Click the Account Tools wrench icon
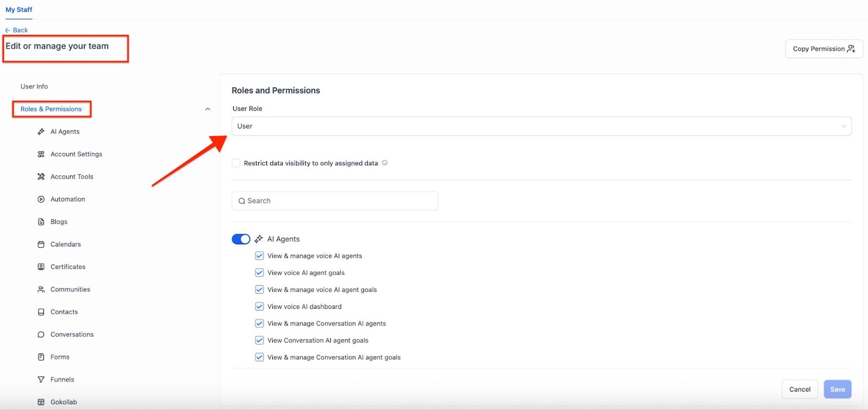 (41, 176)
